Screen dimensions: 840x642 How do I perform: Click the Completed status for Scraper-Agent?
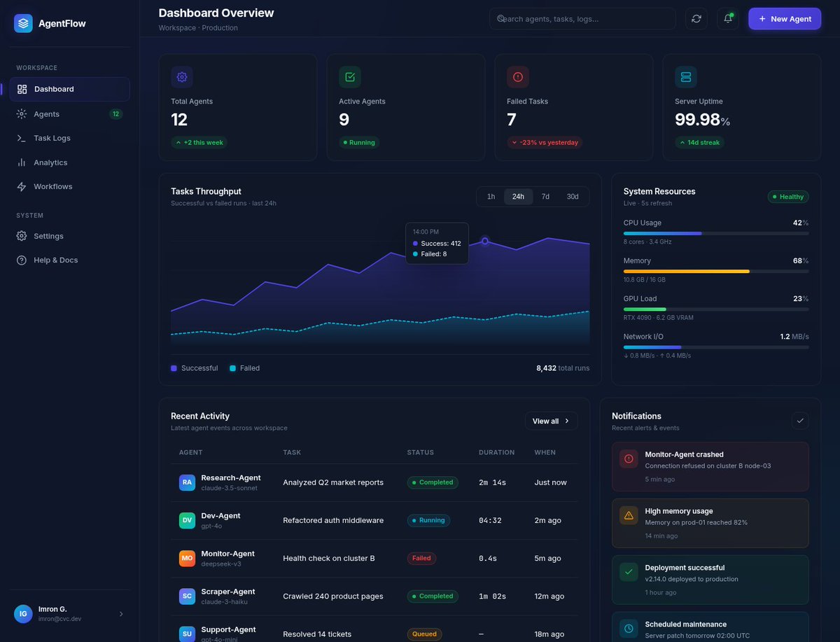click(x=433, y=596)
